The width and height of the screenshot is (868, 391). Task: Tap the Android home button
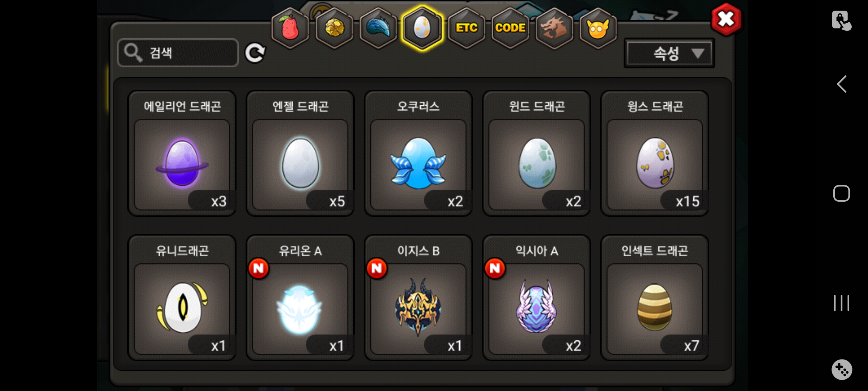tap(842, 193)
